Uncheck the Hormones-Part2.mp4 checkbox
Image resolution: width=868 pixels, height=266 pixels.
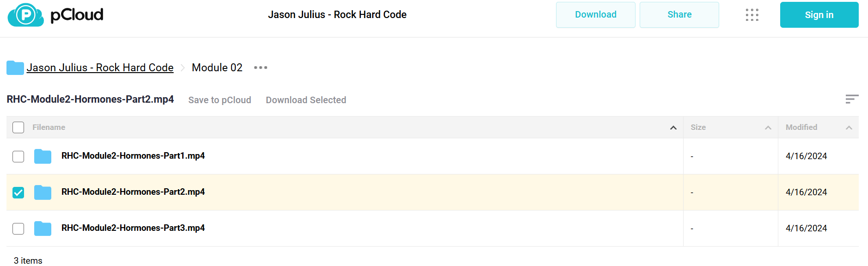point(18,192)
